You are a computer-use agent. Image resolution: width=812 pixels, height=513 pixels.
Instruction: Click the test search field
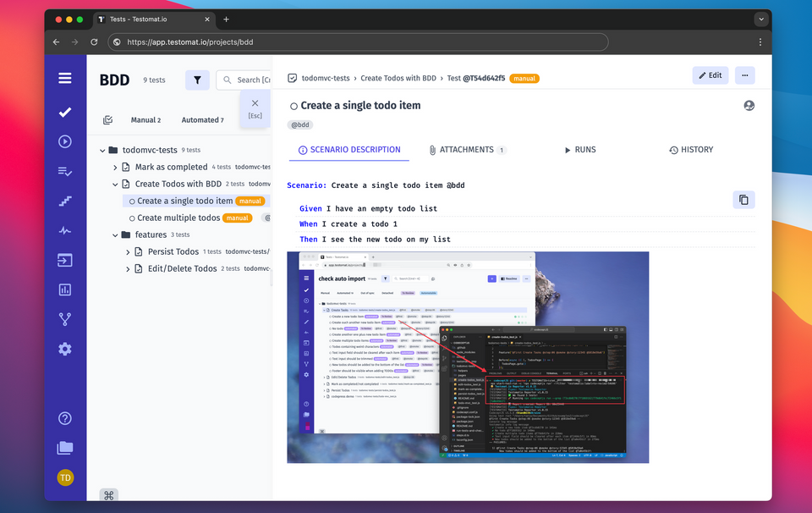244,80
